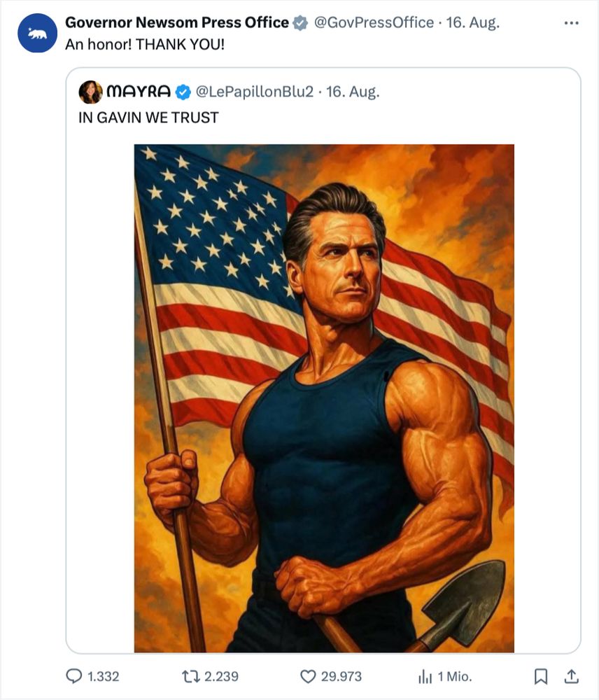599x700 pixels.
Task: Open the Governor Newsom Press Office profile name
Action: pyautogui.click(x=176, y=22)
